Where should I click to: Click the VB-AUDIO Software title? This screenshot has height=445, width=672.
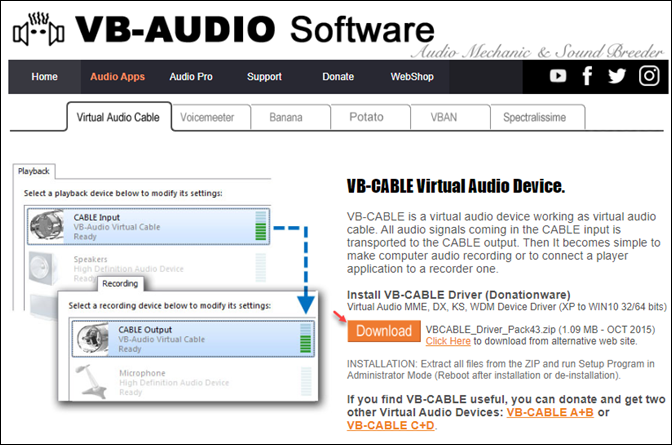pos(255,29)
